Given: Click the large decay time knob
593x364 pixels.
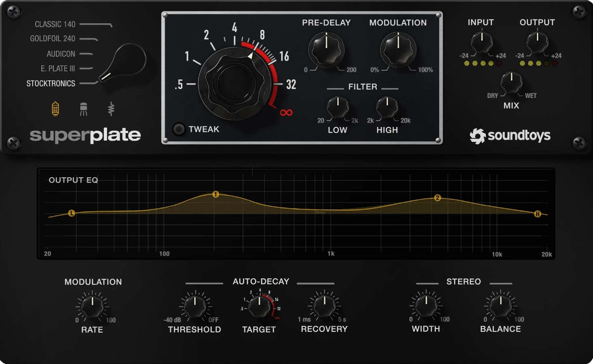Looking at the screenshot, I should click(234, 83).
